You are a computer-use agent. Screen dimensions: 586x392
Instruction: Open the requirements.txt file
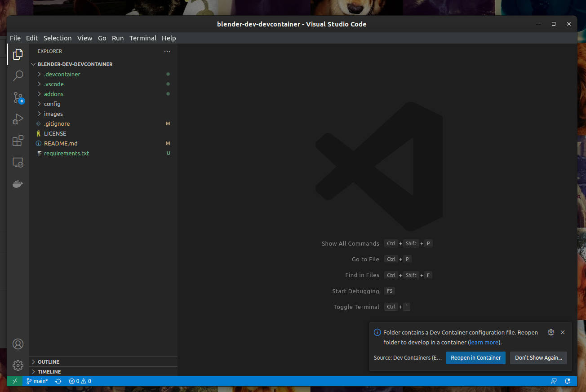coord(103,153)
